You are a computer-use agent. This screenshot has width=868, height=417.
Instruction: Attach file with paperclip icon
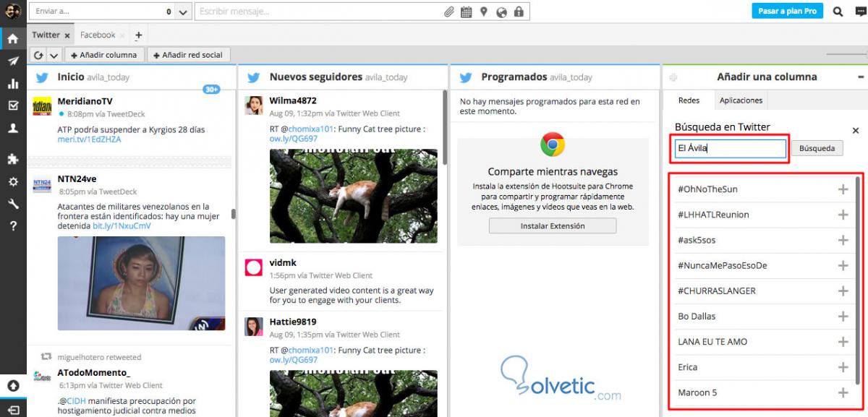449,12
